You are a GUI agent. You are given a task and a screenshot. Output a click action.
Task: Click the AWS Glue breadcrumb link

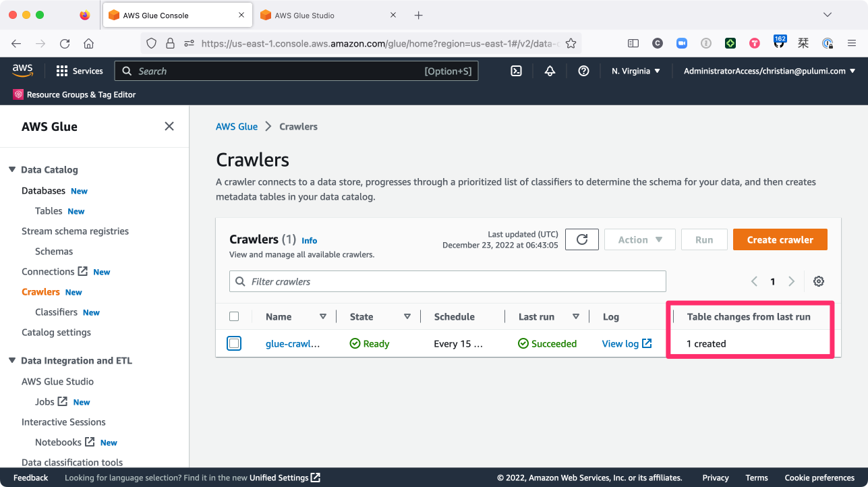pos(237,126)
